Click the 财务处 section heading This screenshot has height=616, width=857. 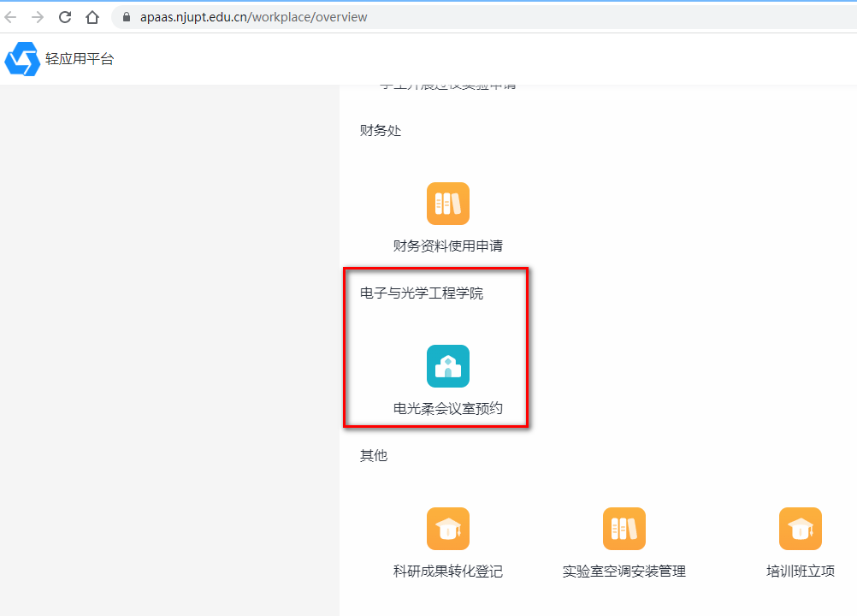click(381, 131)
